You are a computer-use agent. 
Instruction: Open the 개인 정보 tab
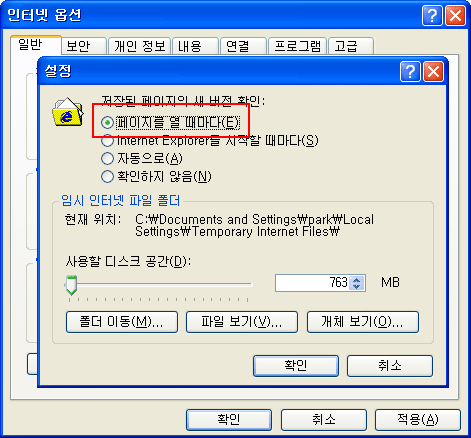pyautogui.click(x=140, y=46)
